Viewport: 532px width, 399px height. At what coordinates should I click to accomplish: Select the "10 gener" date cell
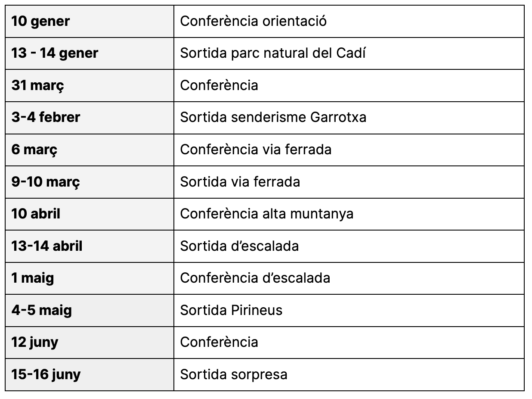90,21
